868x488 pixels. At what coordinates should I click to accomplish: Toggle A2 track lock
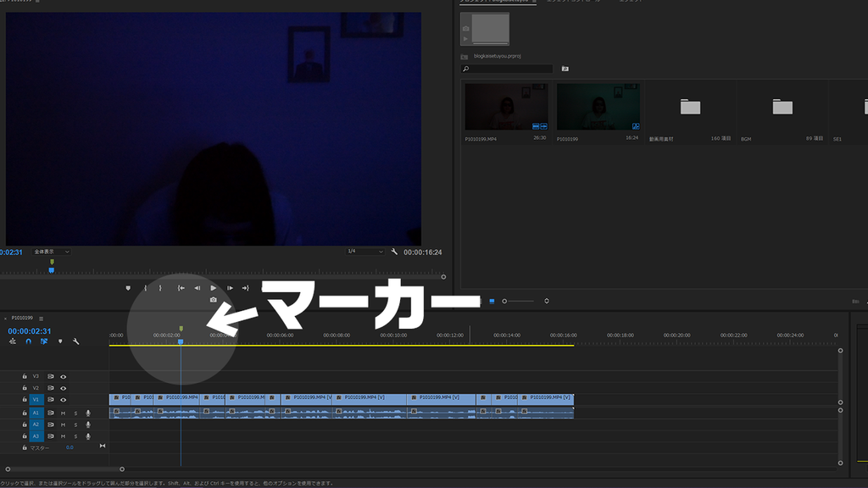[x=25, y=424]
